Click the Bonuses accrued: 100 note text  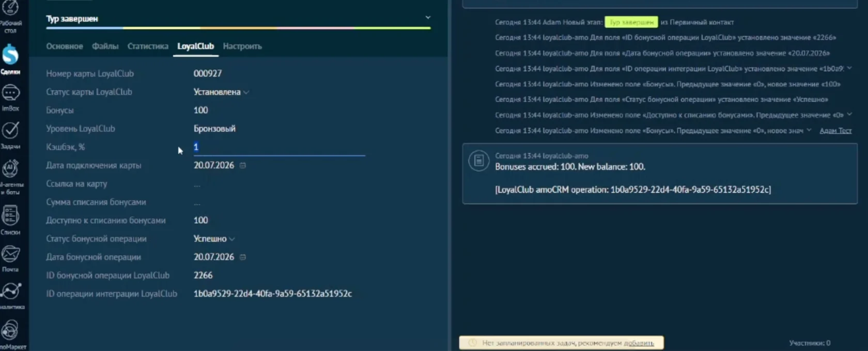coord(570,167)
